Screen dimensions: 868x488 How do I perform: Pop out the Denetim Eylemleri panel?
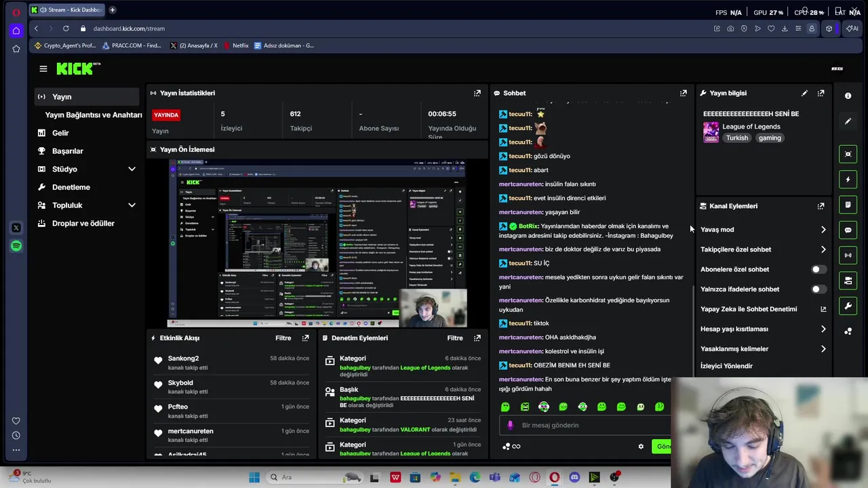pos(477,338)
